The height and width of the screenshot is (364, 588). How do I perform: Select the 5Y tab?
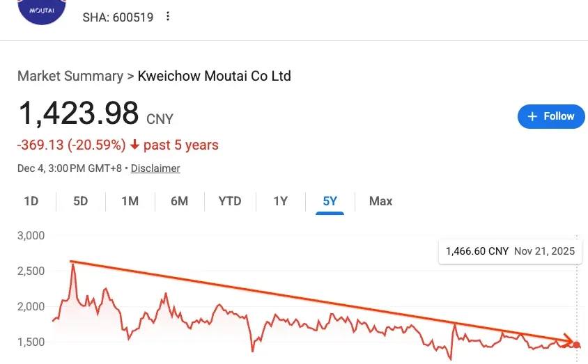point(330,201)
